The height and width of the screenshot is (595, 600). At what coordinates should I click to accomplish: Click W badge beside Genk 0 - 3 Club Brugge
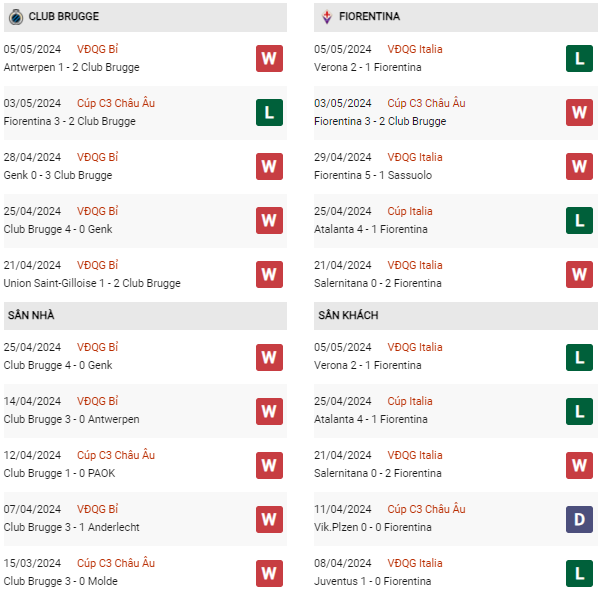coord(269,167)
